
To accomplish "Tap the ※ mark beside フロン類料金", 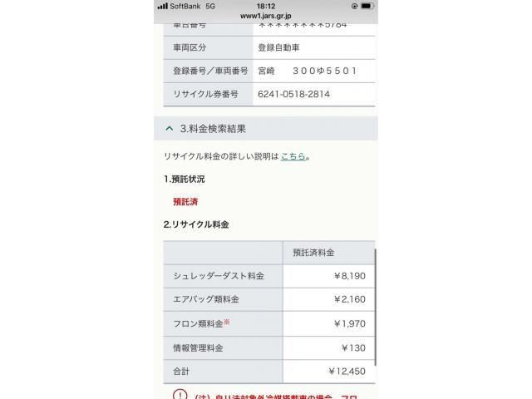I will pos(227,322).
